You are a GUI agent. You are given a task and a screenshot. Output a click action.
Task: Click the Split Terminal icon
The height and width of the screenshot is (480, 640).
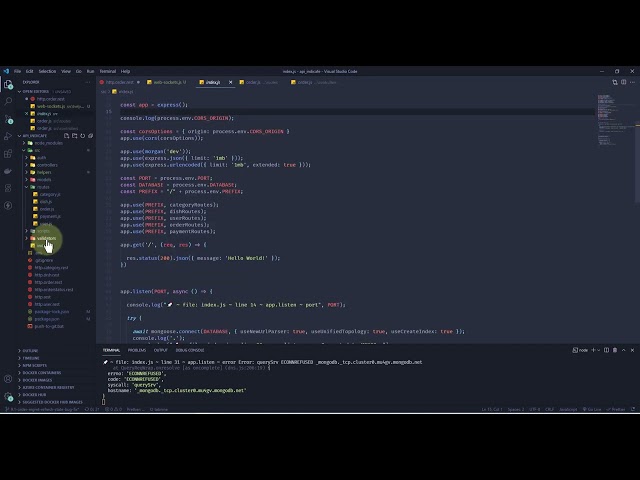[x=607, y=350]
